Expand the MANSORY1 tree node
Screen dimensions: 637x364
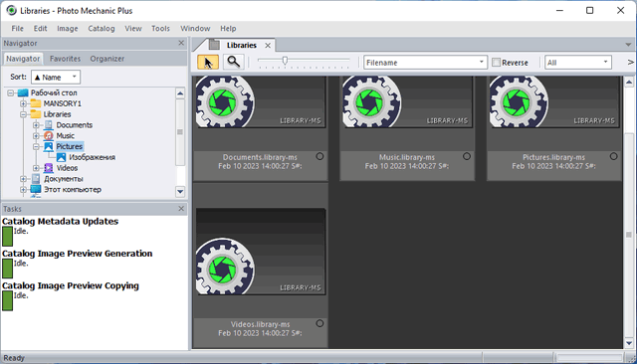23,103
